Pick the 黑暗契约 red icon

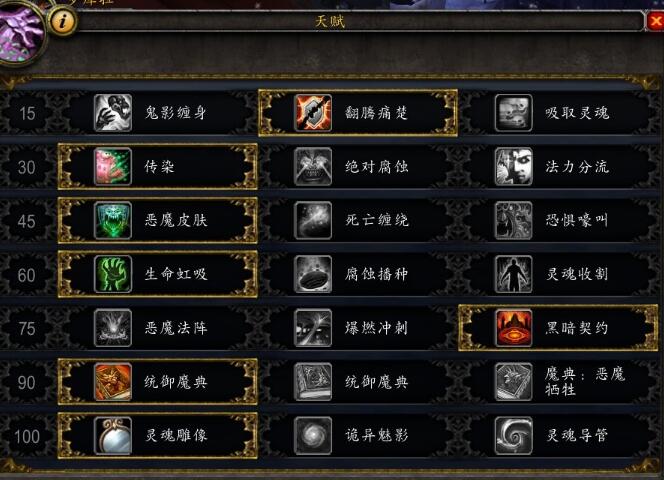tap(513, 328)
